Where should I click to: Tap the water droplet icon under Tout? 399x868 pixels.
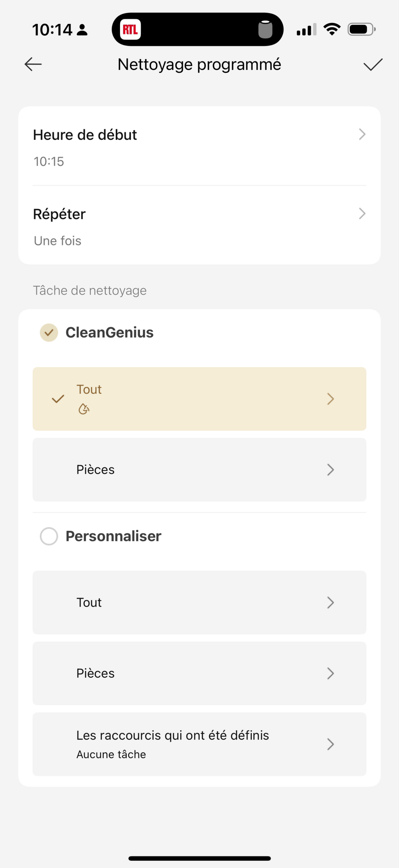(x=84, y=409)
